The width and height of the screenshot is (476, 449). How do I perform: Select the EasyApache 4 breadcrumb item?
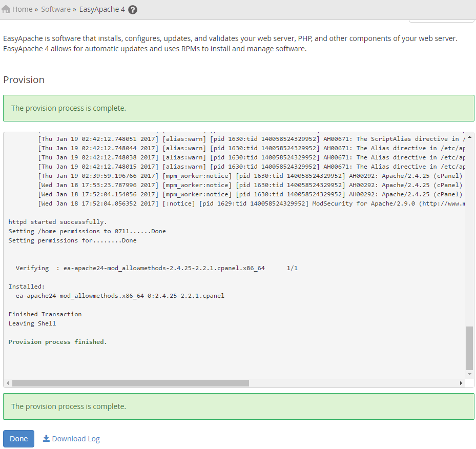coord(102,9)
